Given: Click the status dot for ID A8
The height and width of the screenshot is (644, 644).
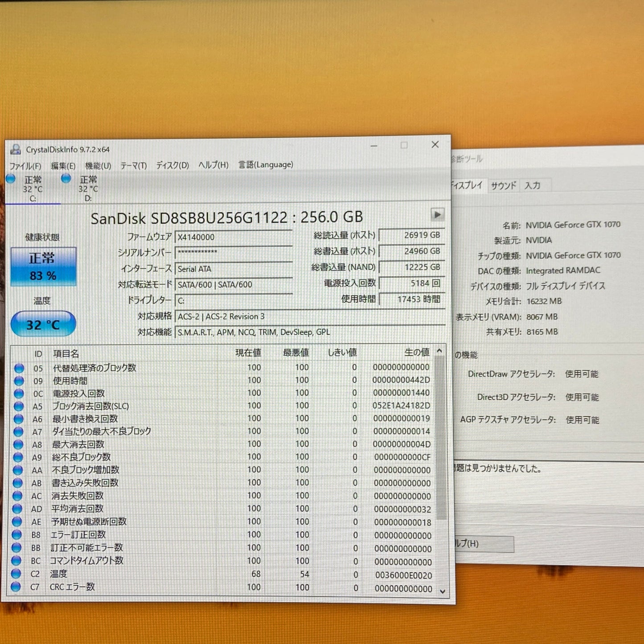Looking at the screenshot, I should (x=18, y=444).
